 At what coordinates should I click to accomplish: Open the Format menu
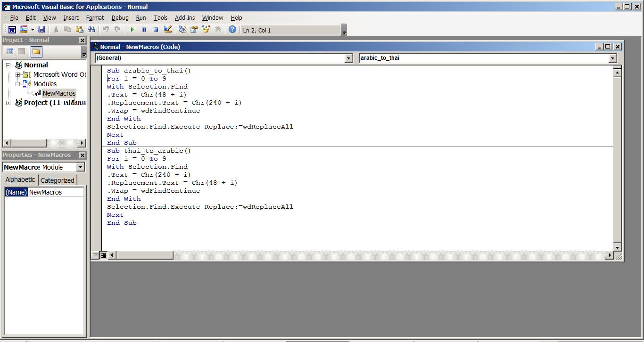point(95,18)
